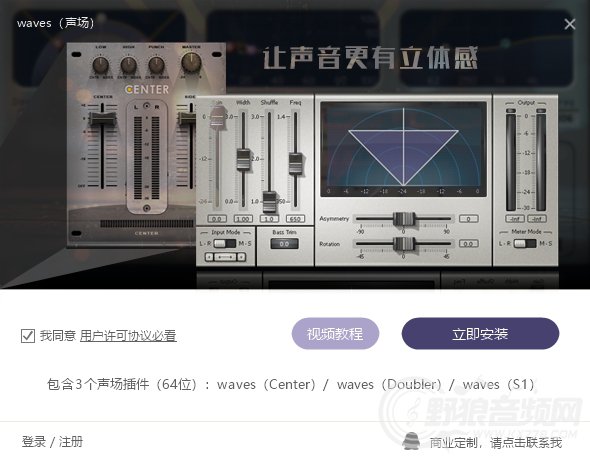Click the QQ penguin contact icon
This screenshot has width=590, height=460.
pos(411,440)
